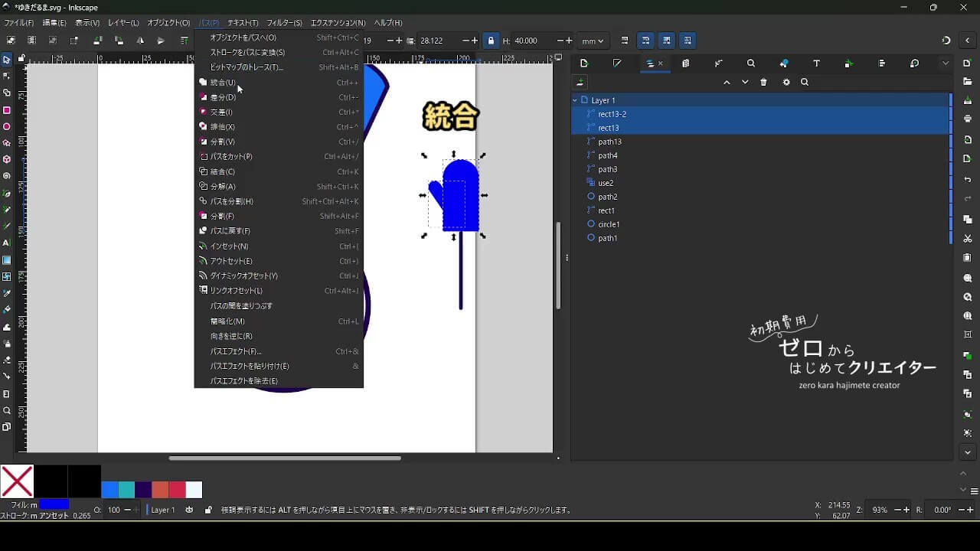
Task: Click the 差分(D) Difference menu entry
Action: tap(223, 97)
